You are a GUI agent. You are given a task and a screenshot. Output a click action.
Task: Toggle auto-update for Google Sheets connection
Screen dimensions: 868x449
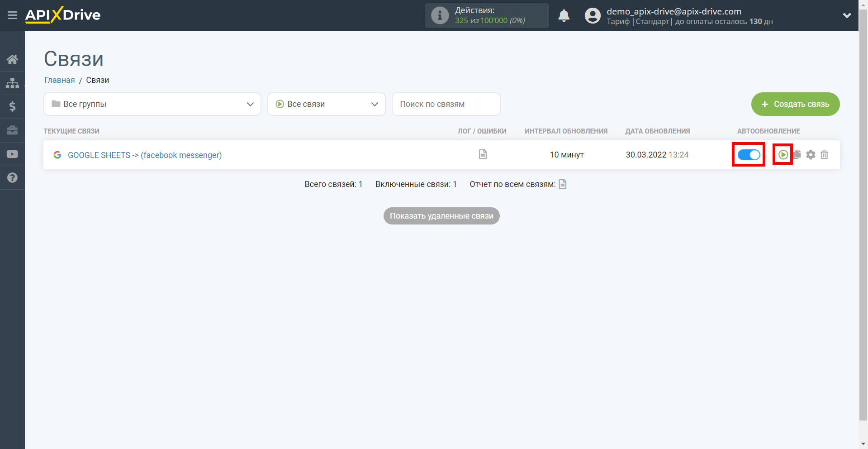tap(749, 155)
